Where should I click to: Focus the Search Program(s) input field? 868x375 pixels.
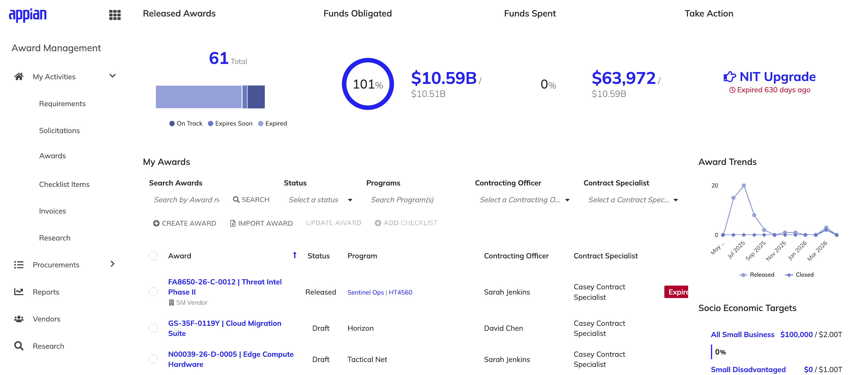pos(416,200)
